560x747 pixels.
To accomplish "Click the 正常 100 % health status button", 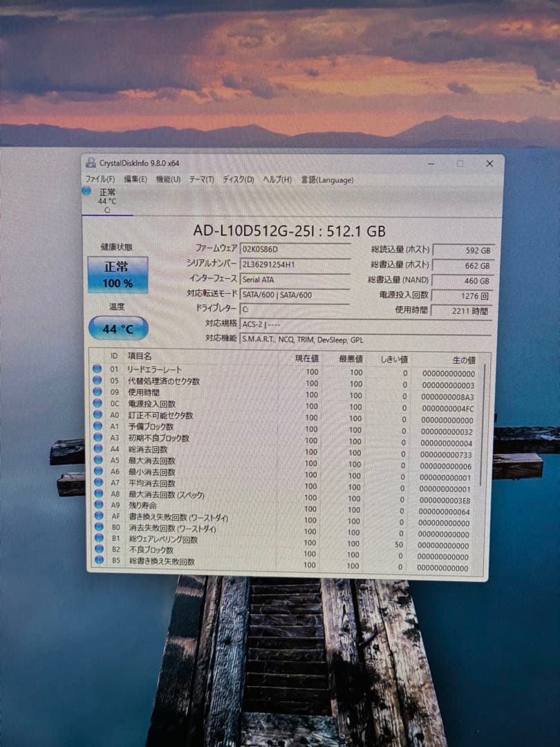I will [118, 275].
